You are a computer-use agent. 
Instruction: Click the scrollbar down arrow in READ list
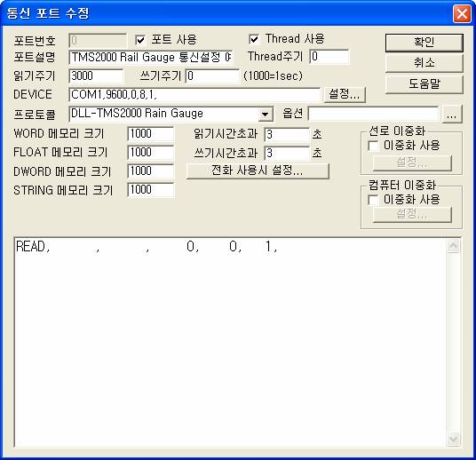pyautogui.click(x=453, y=440)
